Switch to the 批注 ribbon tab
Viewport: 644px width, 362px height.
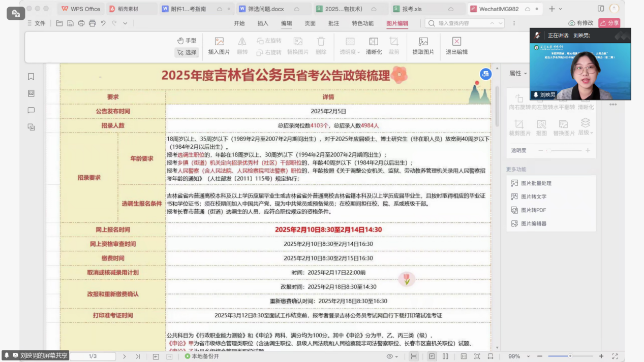333,23
